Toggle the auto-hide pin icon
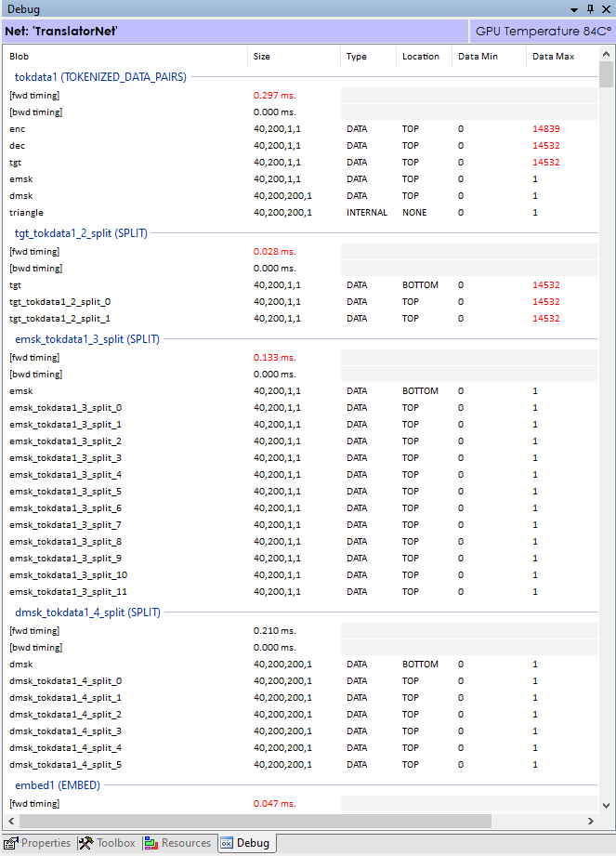The image size is (616, 856). (x=590, y=9)
